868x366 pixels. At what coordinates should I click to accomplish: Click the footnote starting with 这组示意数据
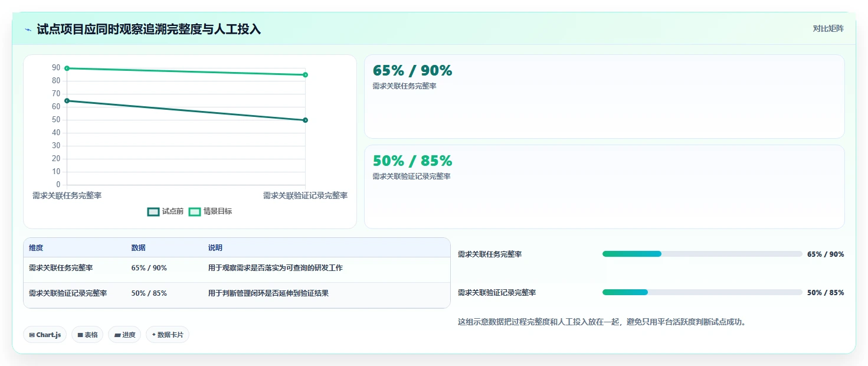(x=602, y=322)
